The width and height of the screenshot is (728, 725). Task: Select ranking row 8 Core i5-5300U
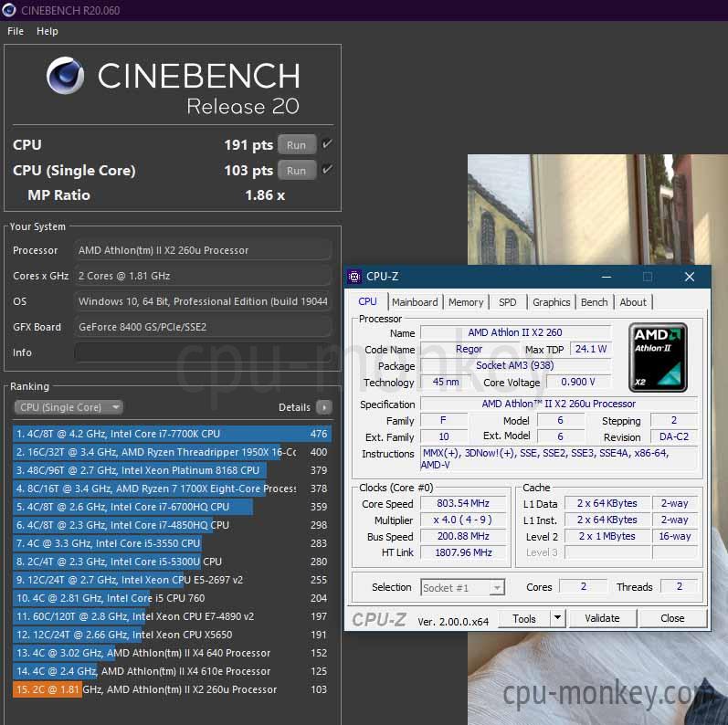point(172,562)
